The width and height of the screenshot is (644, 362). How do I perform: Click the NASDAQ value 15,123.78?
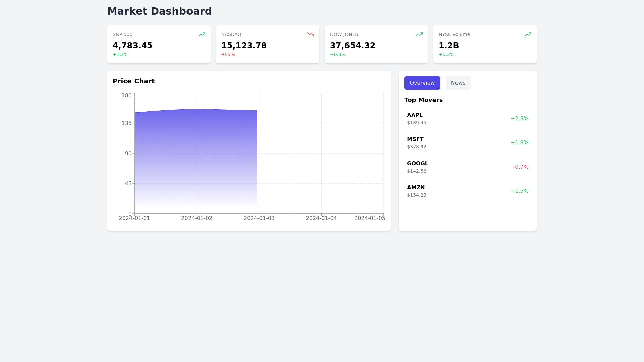coord(244,46)
